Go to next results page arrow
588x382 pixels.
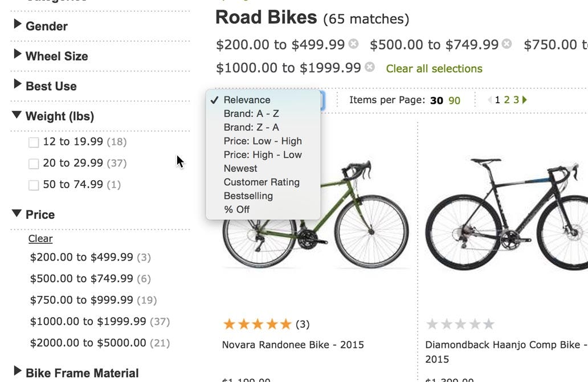click(x=525, y=100)
